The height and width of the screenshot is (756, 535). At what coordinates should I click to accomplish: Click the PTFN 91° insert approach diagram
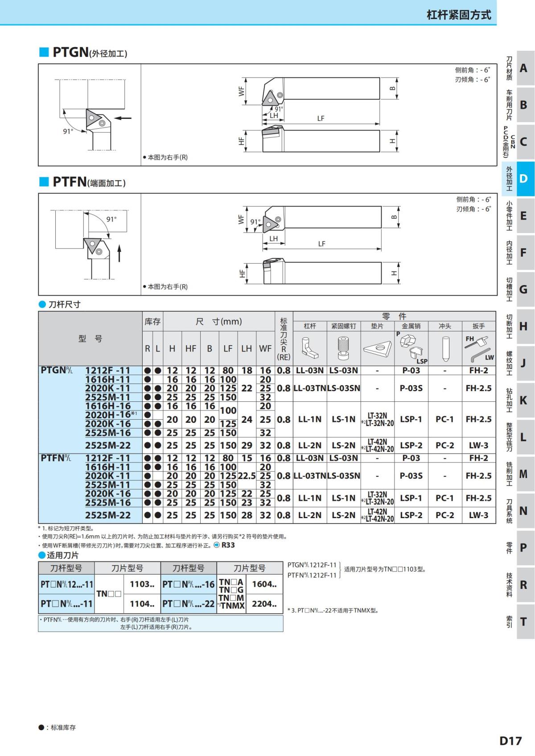90,244
